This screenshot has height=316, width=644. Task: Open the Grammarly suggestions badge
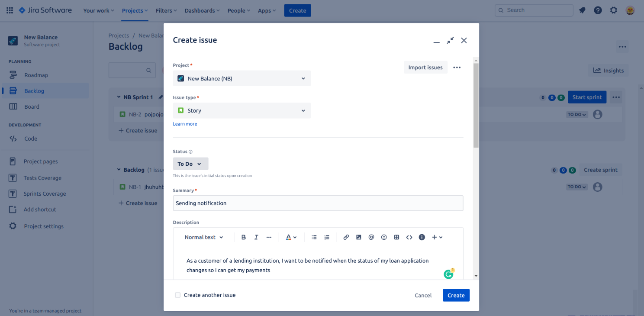click(x=448, y=274)
